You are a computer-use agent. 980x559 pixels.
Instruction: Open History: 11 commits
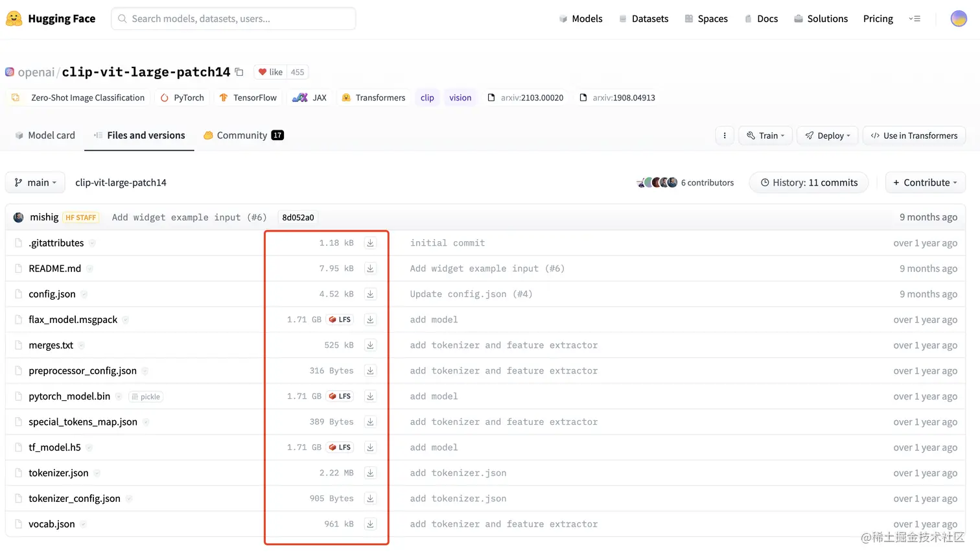(809, 183)
